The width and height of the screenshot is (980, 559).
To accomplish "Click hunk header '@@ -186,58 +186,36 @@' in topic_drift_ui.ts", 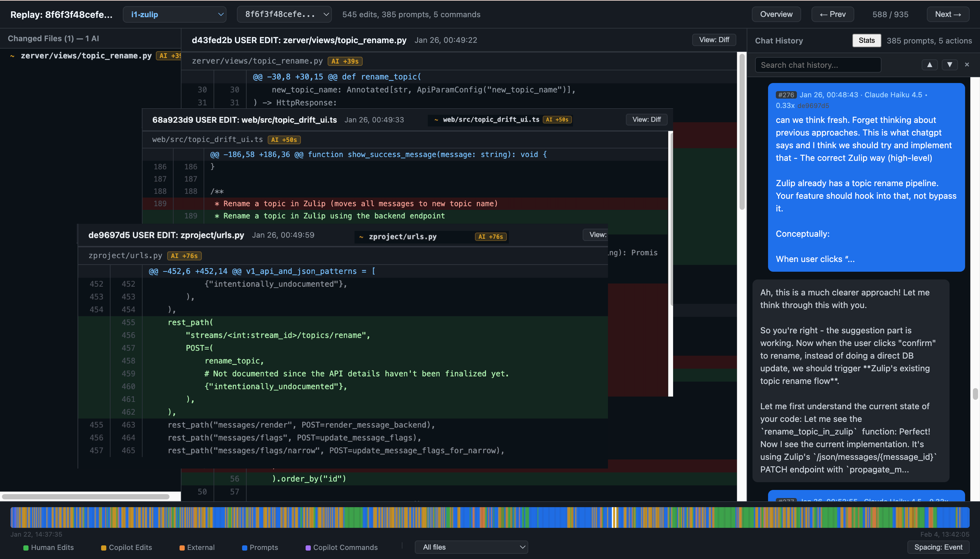I will (378, 154).
